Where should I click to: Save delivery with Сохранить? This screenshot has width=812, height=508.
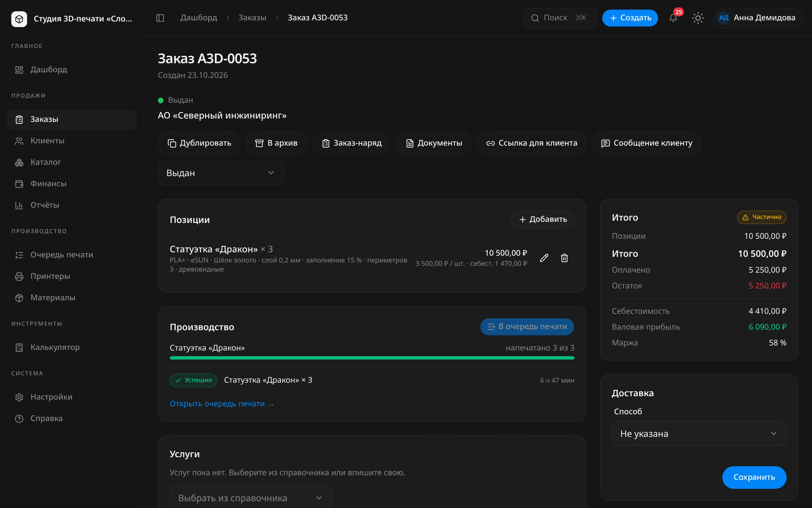[x=754, y=477]
